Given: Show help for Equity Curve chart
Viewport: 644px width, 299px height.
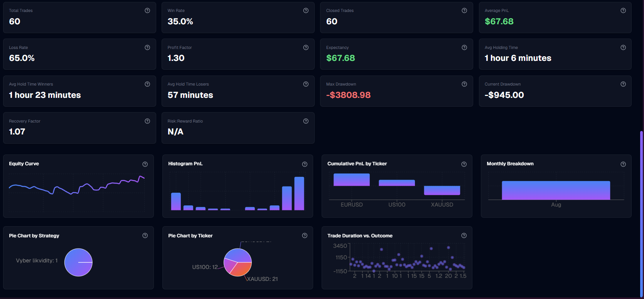Looking at the screenshot, I should click(145, 164).
